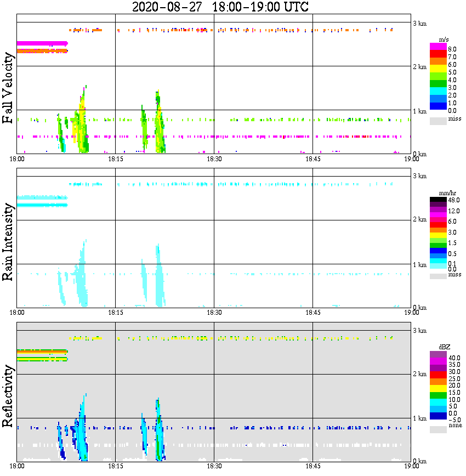
Task: Select the light green 4.0 swatch in the m/s legend
Action: tap(438, 77)
